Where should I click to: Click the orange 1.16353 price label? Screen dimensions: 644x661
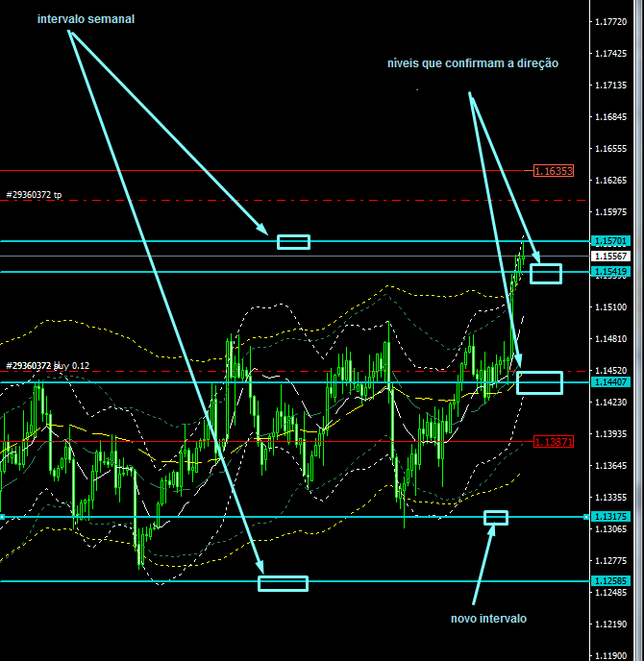pos(554,171)
